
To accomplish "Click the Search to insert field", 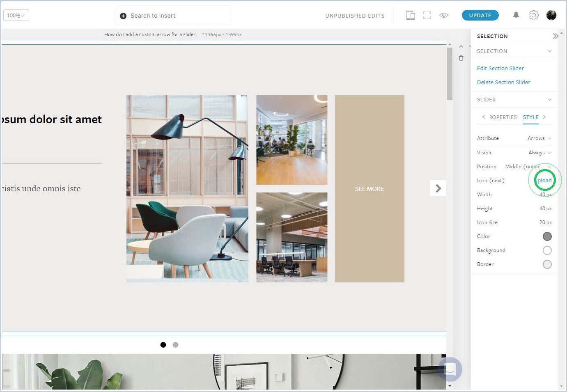I will (x=173, y=16).
